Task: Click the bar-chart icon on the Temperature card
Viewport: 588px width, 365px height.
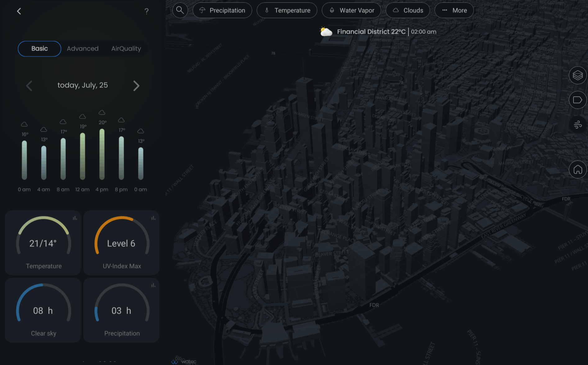Action: point(75,218)
